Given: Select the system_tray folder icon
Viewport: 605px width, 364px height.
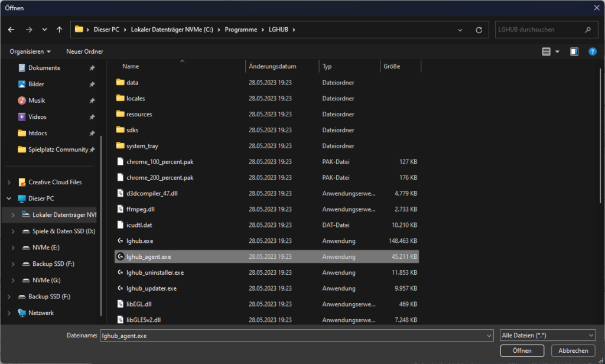Looking at the screenshot, I should click(121, 145).
